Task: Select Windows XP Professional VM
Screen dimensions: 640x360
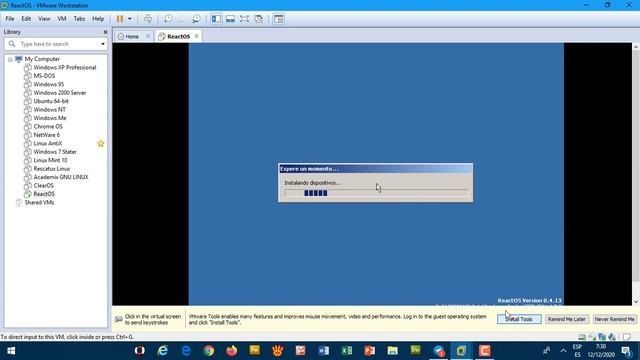Action: coord(64,67)
